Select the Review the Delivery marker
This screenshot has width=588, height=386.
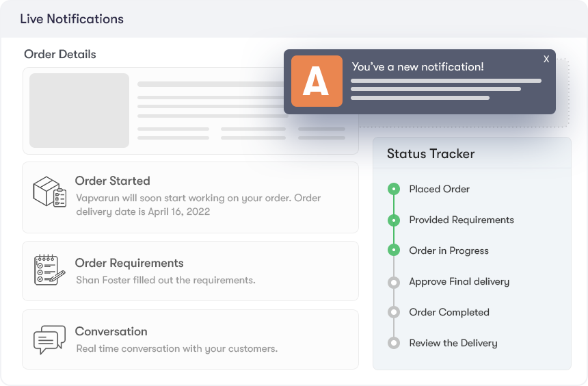click(x=394, y=343)
